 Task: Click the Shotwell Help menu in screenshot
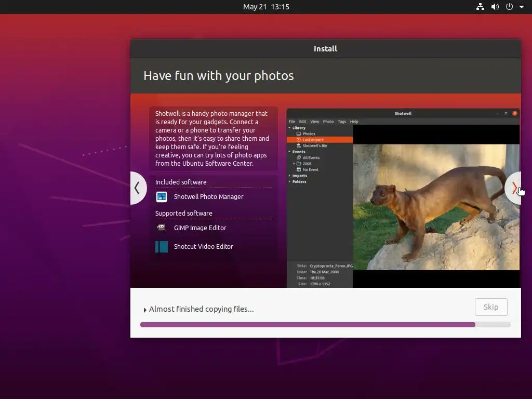tap(354, 122)
